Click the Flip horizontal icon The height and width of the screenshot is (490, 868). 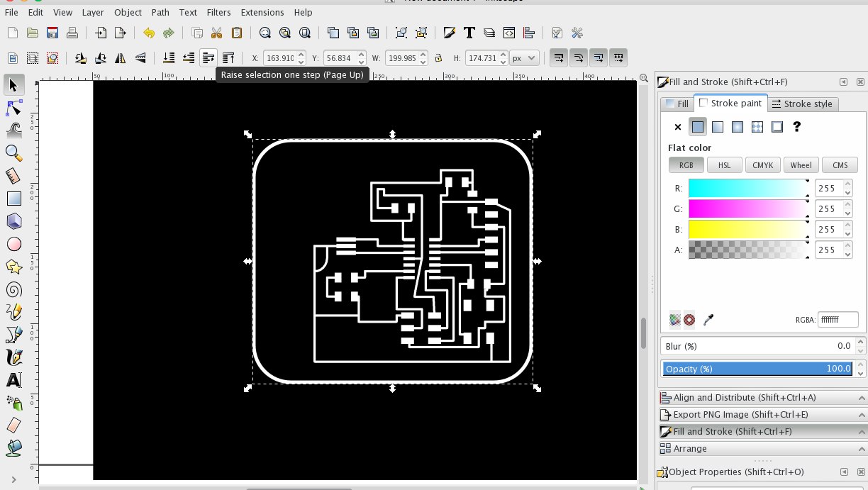point(121,58)
